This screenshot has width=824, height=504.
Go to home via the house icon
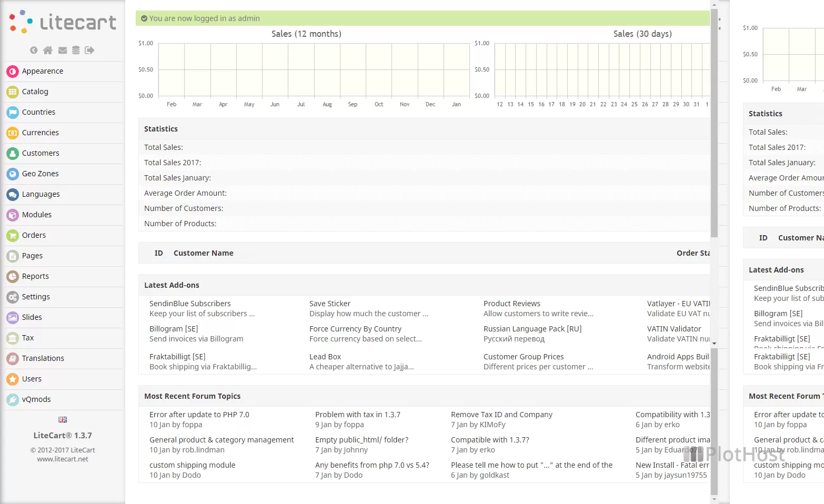pos(48,50)
